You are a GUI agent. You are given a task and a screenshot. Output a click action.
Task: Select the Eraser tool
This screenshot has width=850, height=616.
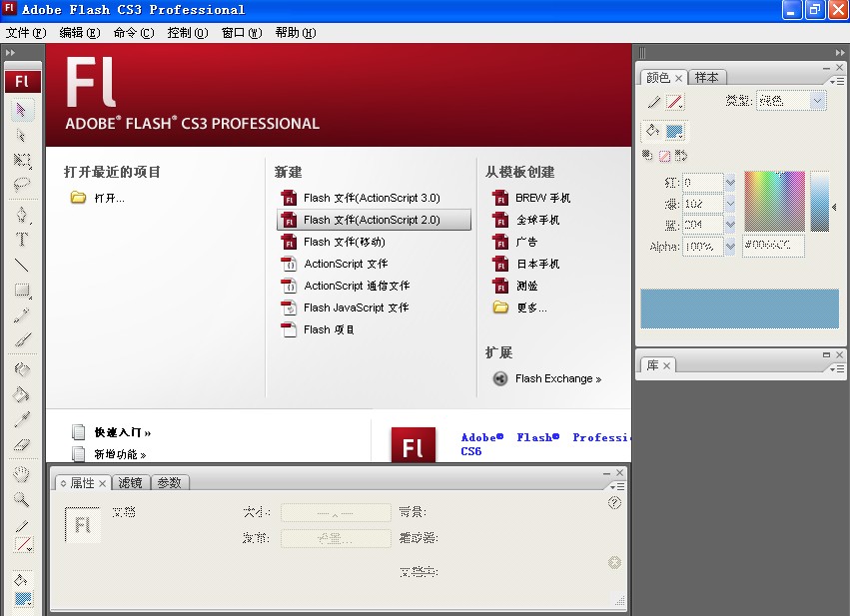(22, 445)
